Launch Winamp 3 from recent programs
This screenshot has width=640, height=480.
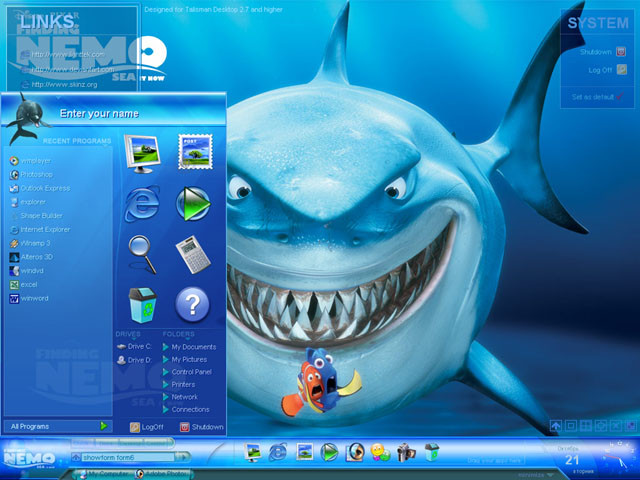[x=30, y=243]
